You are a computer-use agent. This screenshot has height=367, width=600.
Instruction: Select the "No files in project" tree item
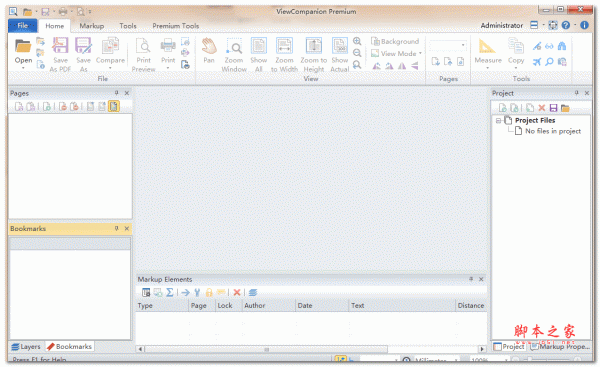pos(553,131)
